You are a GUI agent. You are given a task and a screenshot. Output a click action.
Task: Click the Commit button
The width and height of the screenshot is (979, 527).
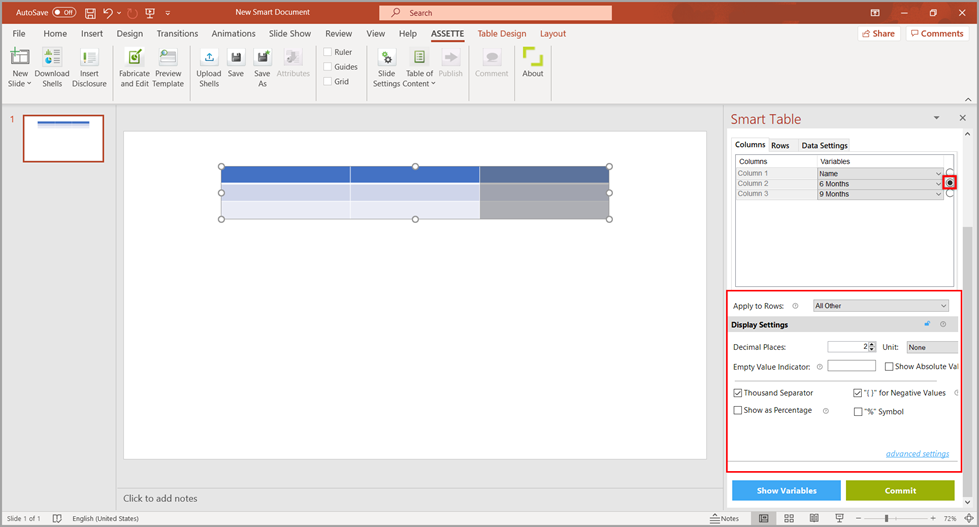900,490
